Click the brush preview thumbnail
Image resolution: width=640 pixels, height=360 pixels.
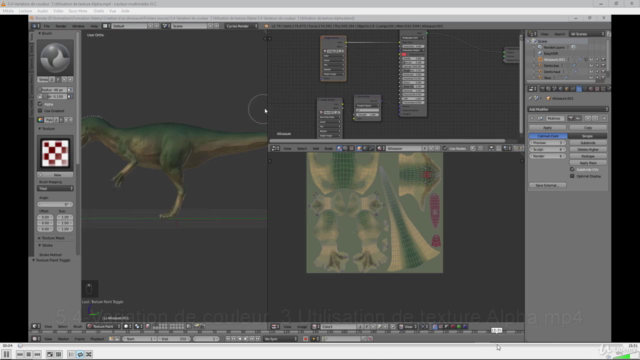click(x=55, y=58)
